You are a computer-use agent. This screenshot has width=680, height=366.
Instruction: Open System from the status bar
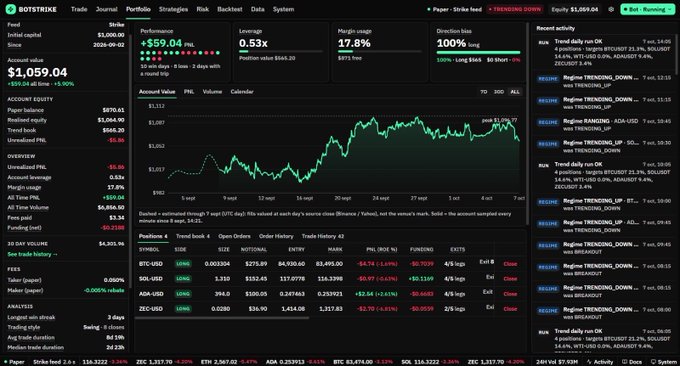(664, 362)
